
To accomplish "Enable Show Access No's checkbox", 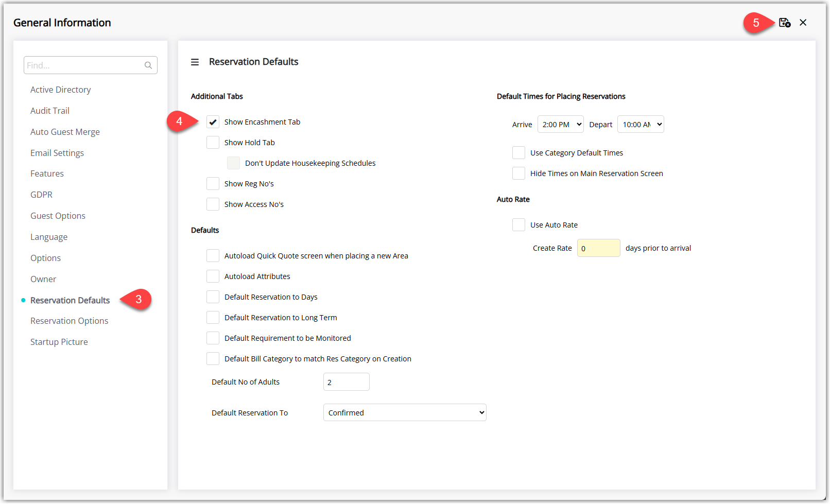I will pos(213,204).
